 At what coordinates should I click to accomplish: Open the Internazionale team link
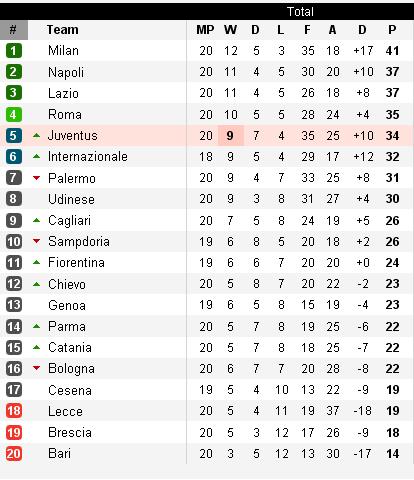88,157
